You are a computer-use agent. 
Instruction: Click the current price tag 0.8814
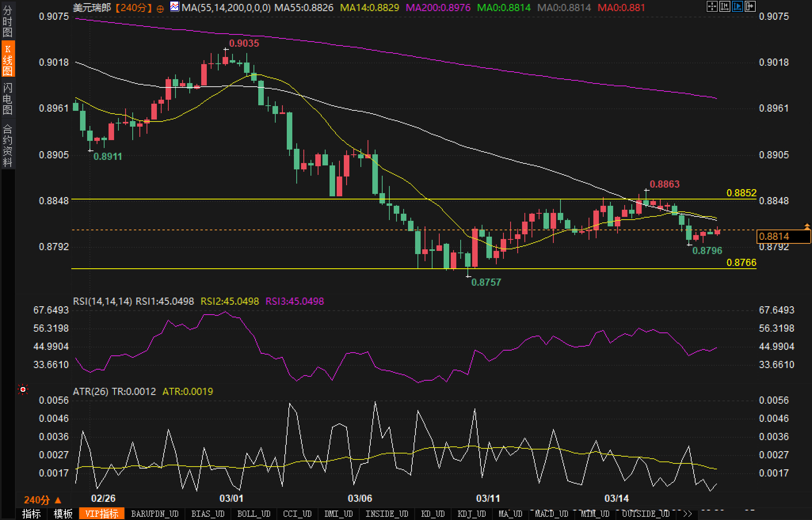tap(783, 236)
